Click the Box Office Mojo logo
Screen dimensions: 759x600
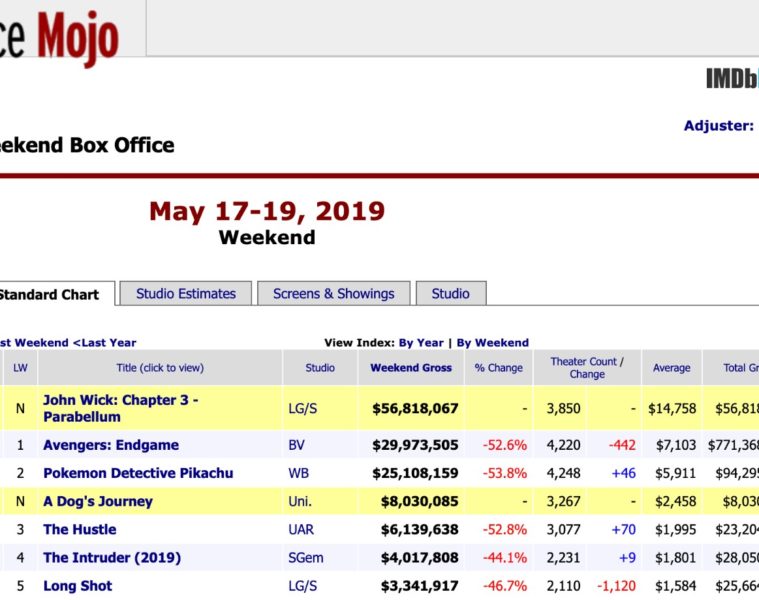tap(60, 37)
